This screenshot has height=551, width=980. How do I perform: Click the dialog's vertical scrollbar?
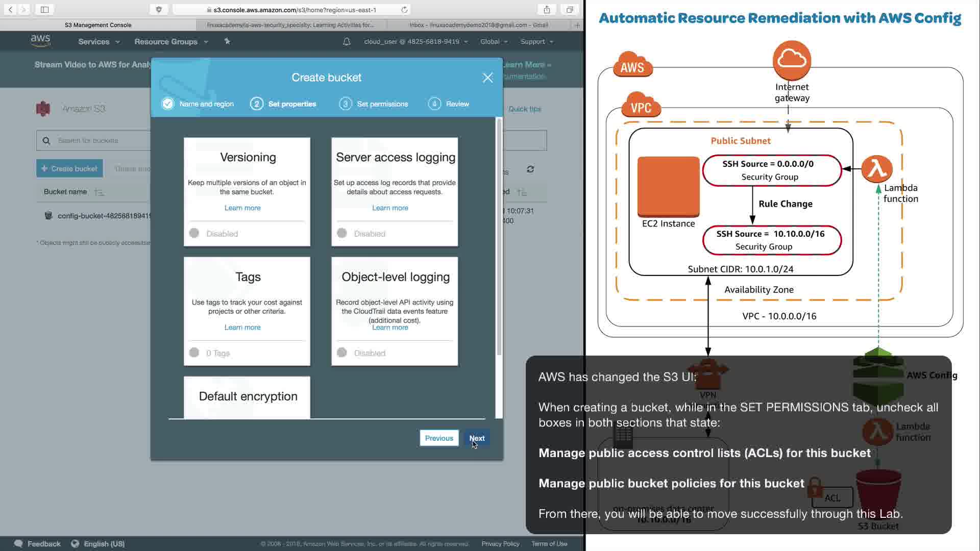click(x=499, y=237)
